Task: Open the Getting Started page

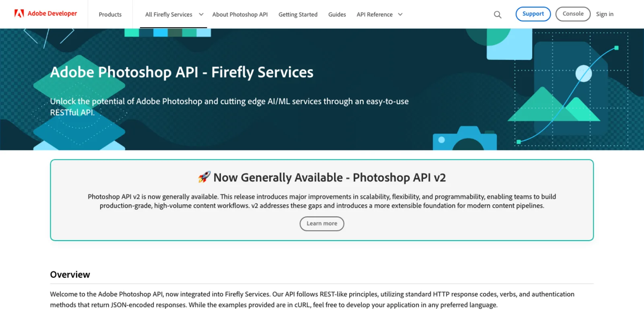Action: 298,14
